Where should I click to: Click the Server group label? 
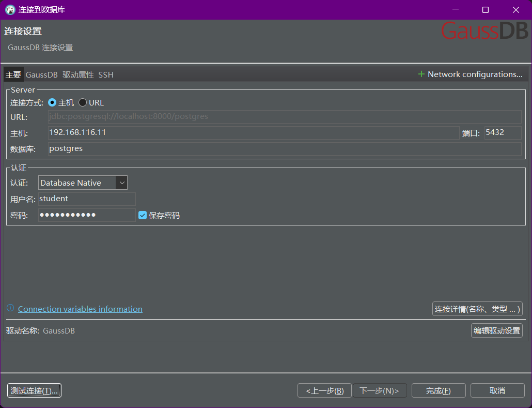point(23,89)
